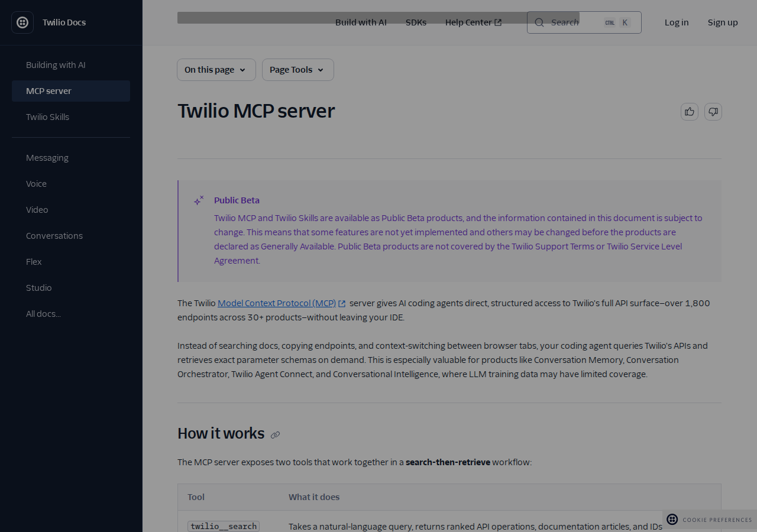Click the What it does column header
This screenshot has width=757, height=532.
314,497
